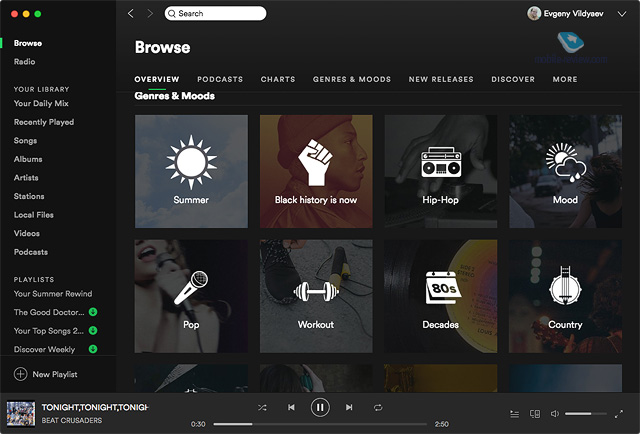Click the New Playlist plus icon
Image resolution: width=640 pixels, height=434 pixels.
point(20,374)
